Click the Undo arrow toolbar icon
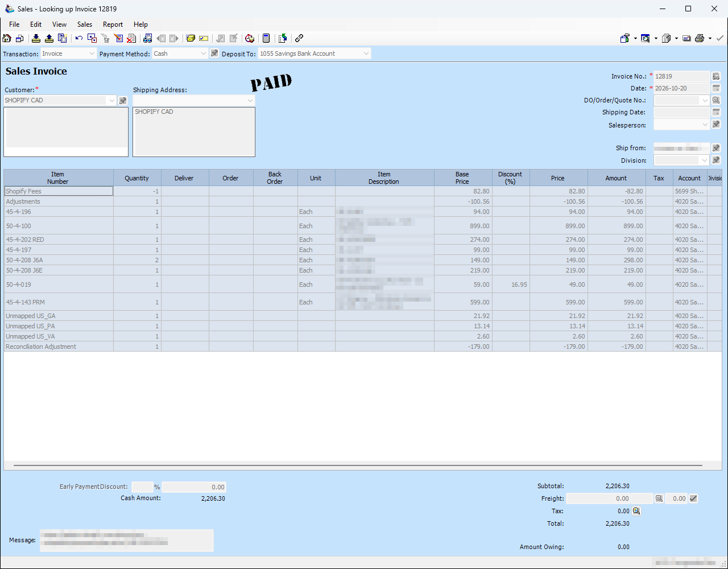 point(79,38)
